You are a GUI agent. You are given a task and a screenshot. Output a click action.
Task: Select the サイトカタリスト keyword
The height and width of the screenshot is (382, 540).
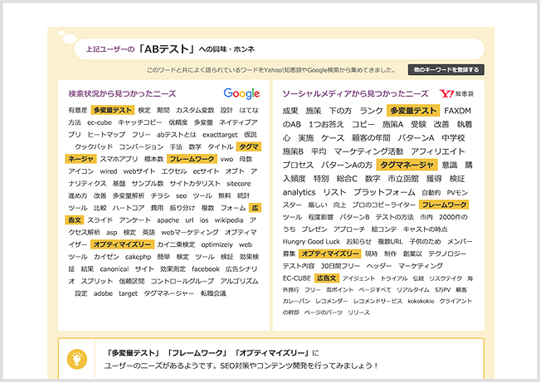pyautogui.click(x=195, y=184)
